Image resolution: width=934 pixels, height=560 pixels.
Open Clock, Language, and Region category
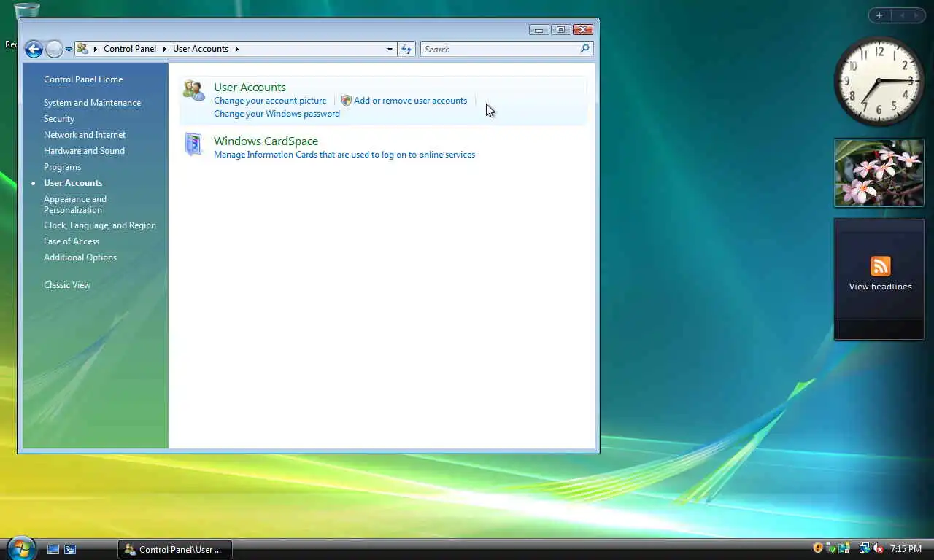100,225
